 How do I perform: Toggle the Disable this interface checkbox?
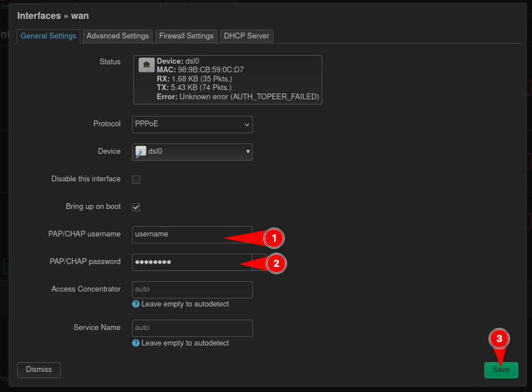click(x=136, y=180)
